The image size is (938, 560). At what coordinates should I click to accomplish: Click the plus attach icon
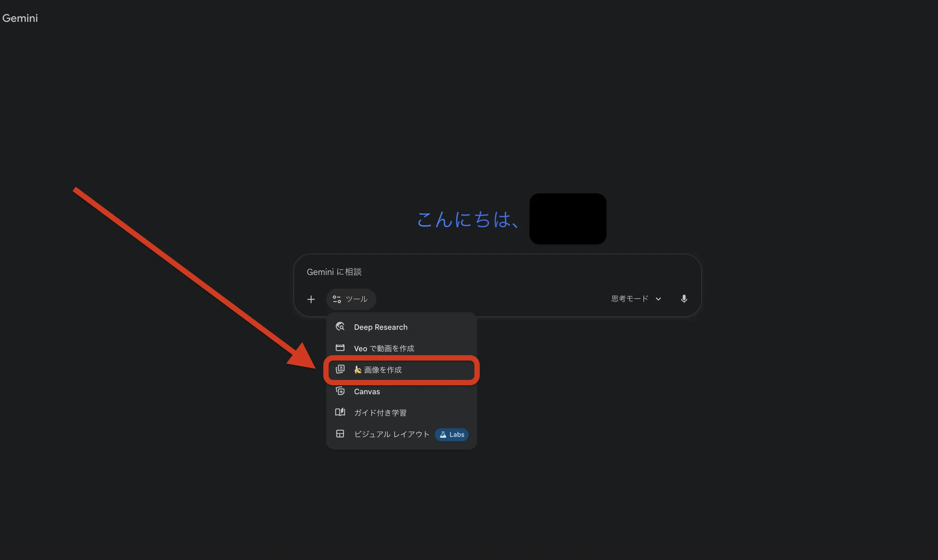311,299
